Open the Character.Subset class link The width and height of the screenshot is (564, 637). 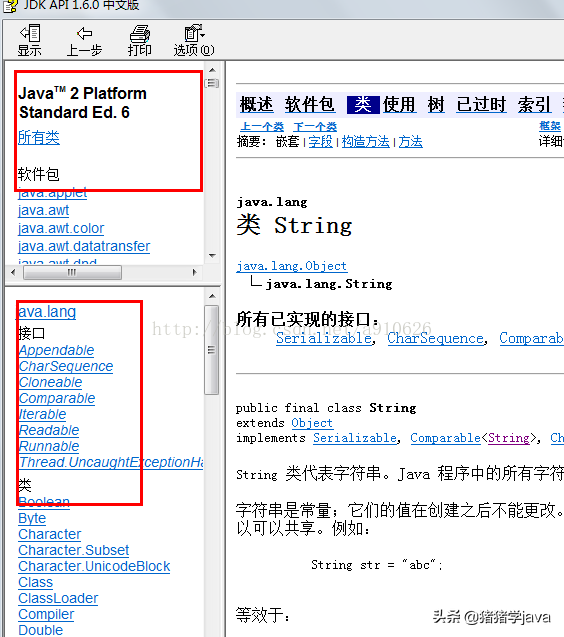coord(74,550)
